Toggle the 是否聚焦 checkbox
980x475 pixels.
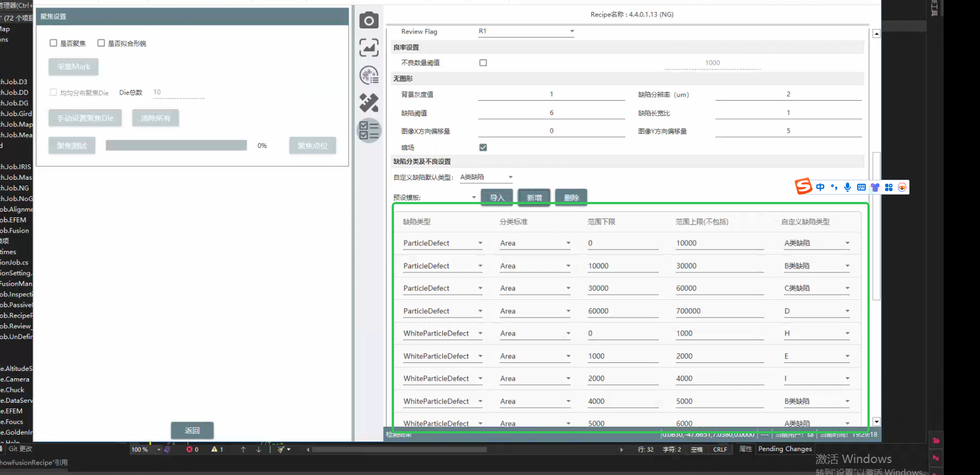(x=53, y=43)
